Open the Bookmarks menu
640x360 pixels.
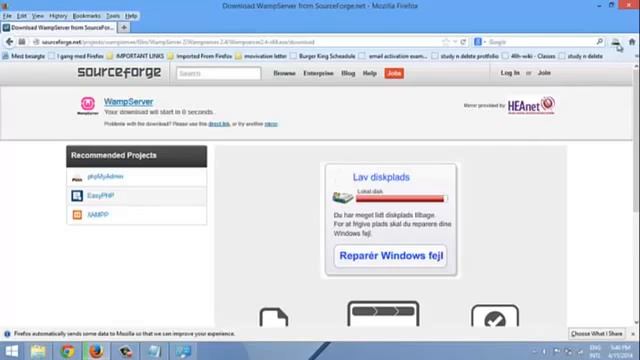[x=87, y=16]
